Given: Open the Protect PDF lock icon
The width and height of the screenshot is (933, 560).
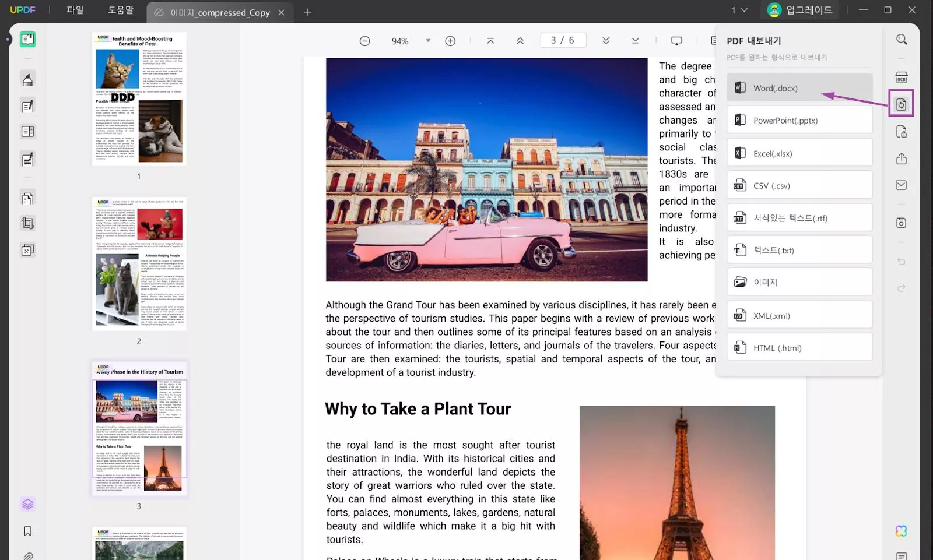Looking at the screenshot, I should pyautogui.click(x=901, y=132).
